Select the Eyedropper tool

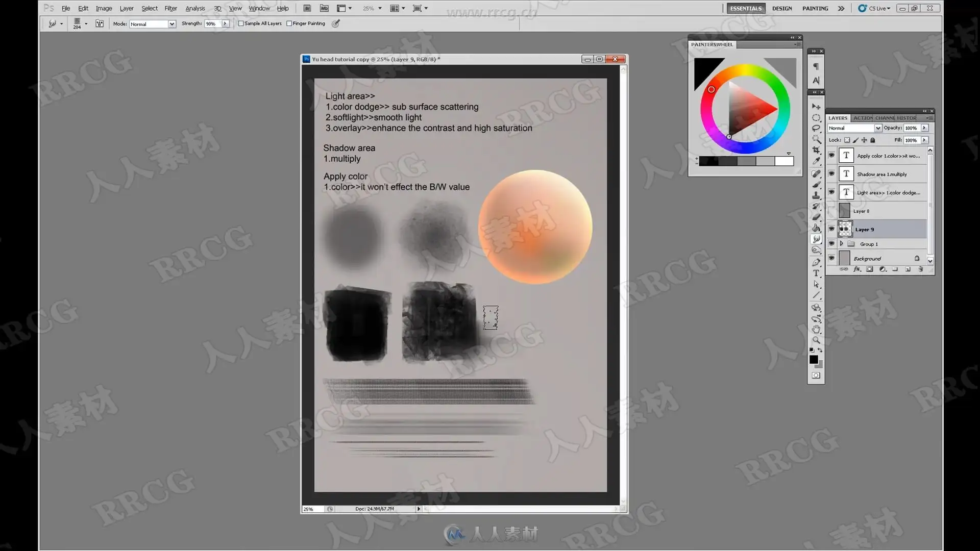pyautogui.click(x=816, y=161)
